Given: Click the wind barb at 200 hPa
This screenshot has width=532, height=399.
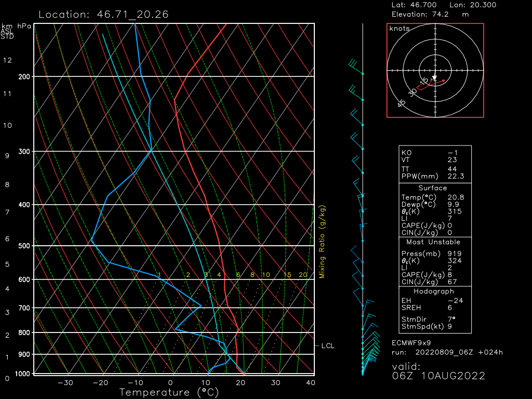Looking at the screenshot, I should tap(356, 68).
